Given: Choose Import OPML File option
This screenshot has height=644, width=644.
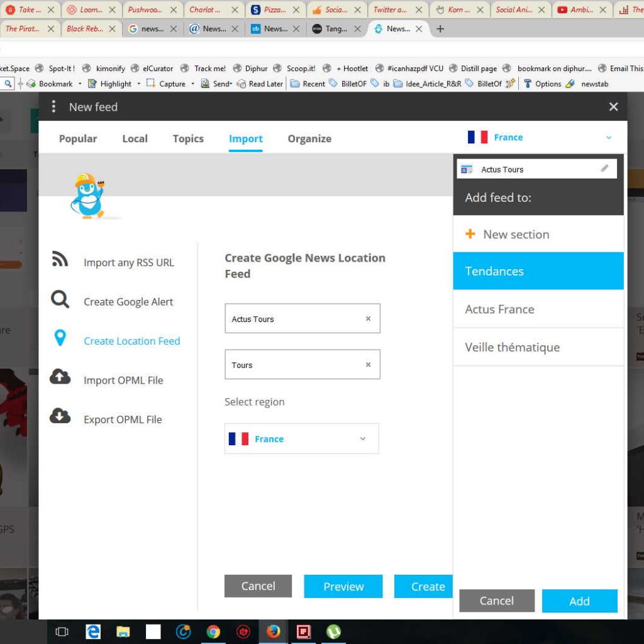Looking at the screenshot, I should pos(123,380).
